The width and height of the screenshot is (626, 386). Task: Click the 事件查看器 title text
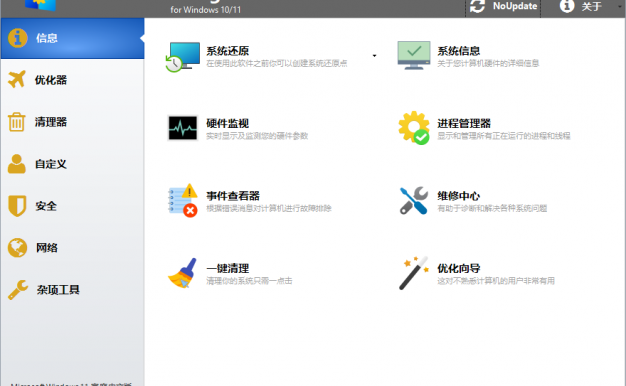pos(233,196)
